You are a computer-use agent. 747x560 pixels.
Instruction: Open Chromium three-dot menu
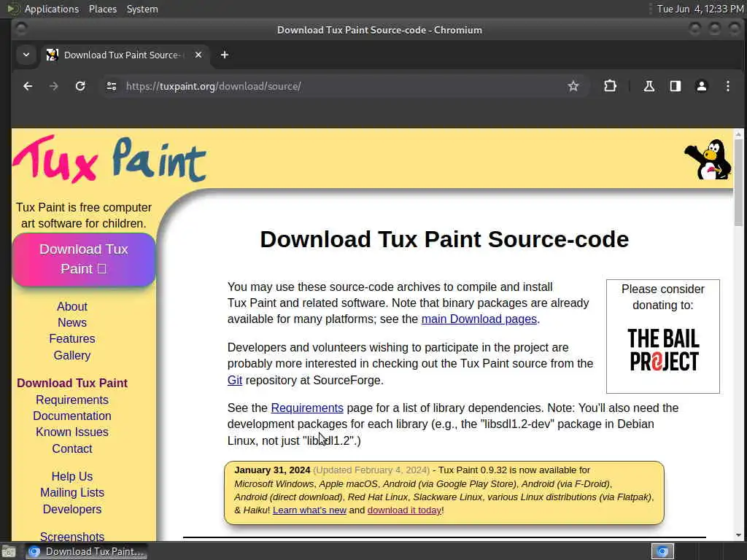(727, 86)
